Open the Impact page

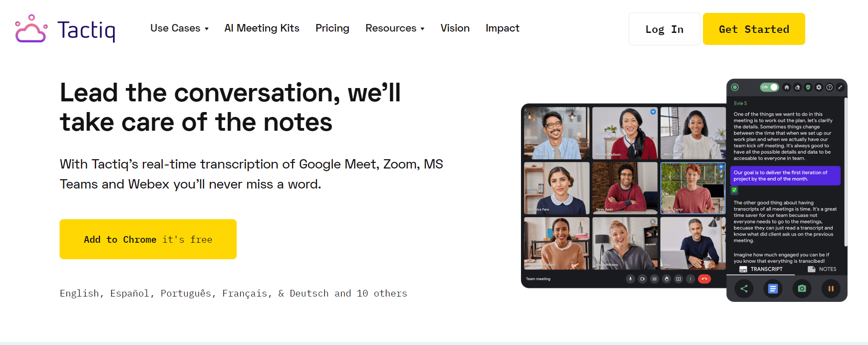click(x=502, y=28)
